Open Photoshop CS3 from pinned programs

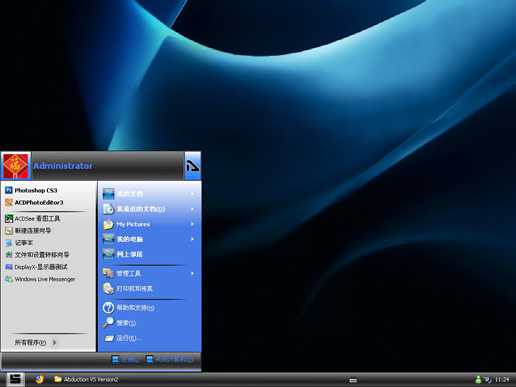[x=31, y=190]
